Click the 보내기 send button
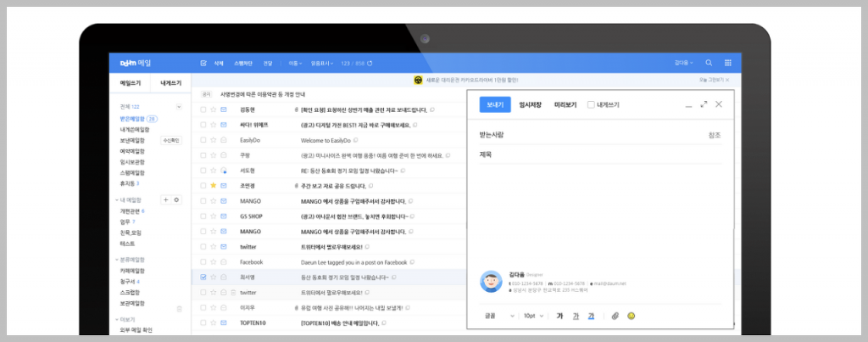 pos(495,104)
